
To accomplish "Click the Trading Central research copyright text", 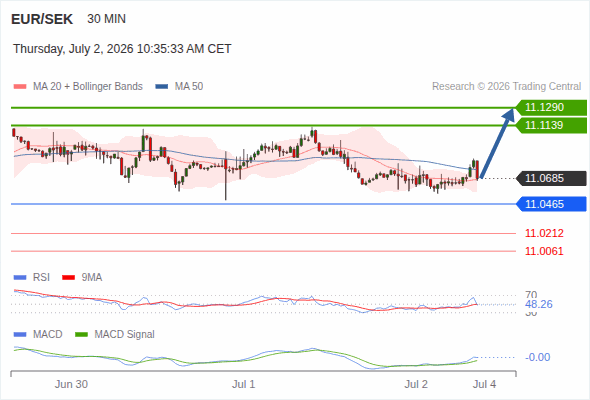I will click(x=506, y=87).
